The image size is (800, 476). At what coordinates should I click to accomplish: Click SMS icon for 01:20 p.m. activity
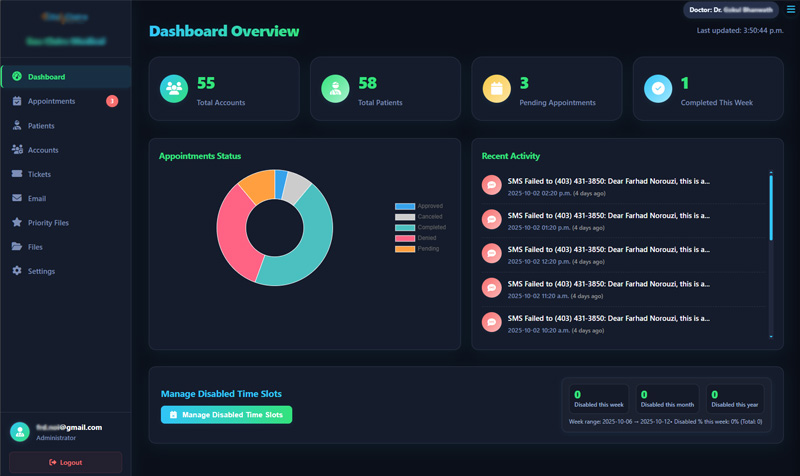coord(492,219)
